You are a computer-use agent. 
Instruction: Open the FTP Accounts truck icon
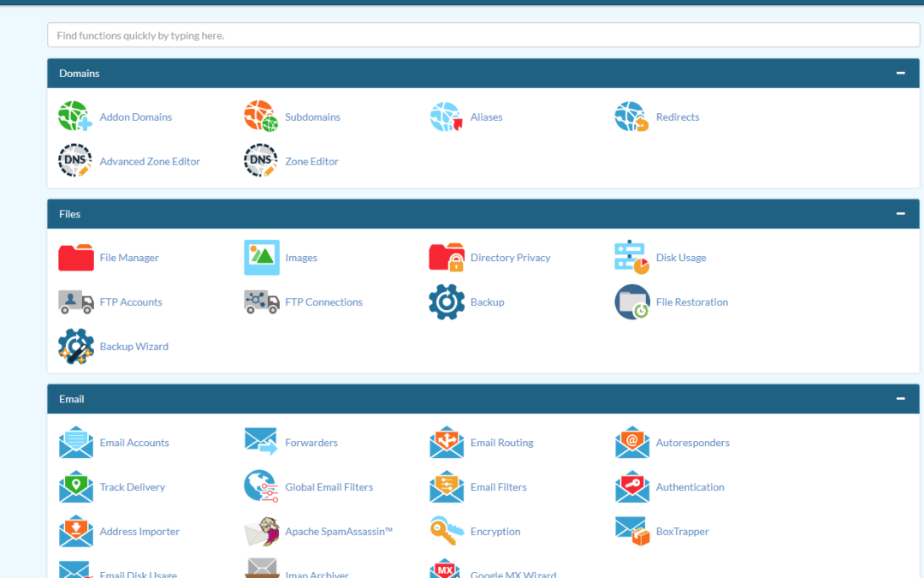(75, 301)
